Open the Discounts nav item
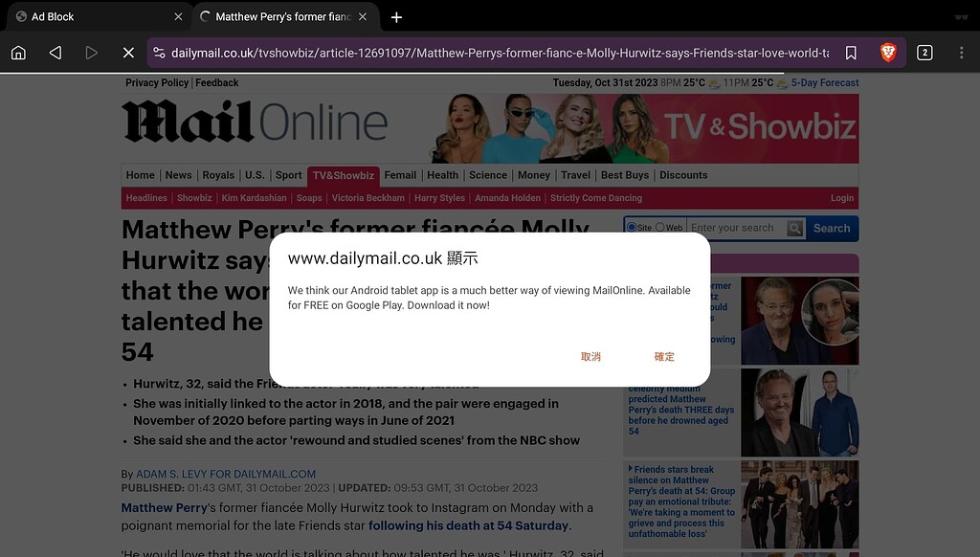The image size is (980, 557). [683, 175]
